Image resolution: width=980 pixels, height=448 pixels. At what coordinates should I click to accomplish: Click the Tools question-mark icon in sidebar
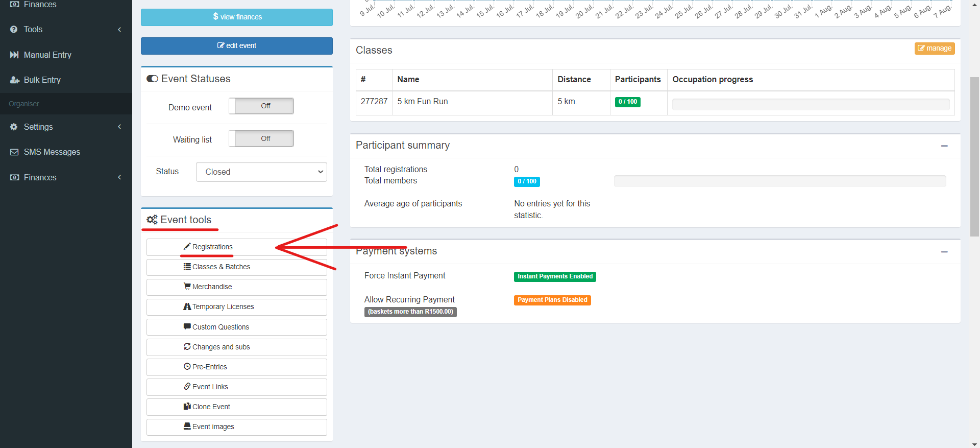click(14, 30)
